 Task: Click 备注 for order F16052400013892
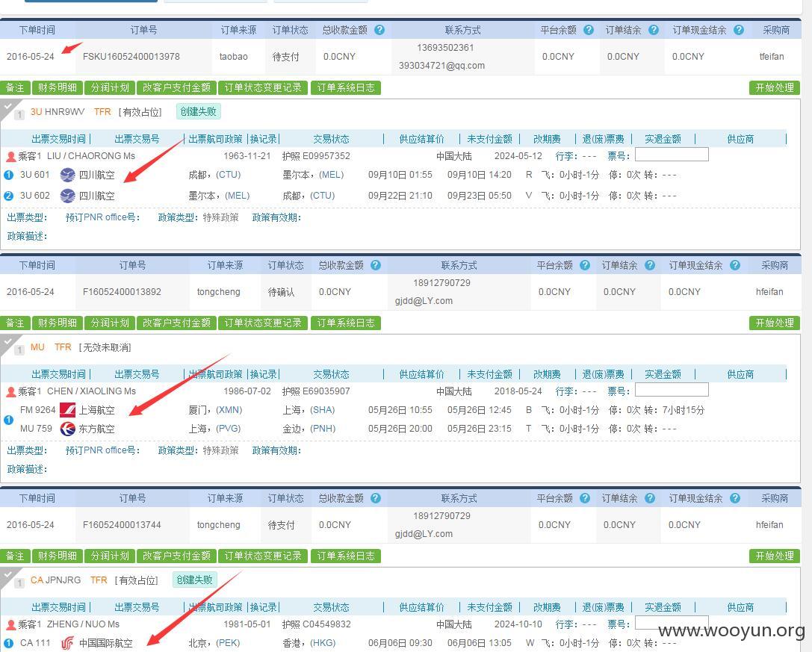(15, 323)
